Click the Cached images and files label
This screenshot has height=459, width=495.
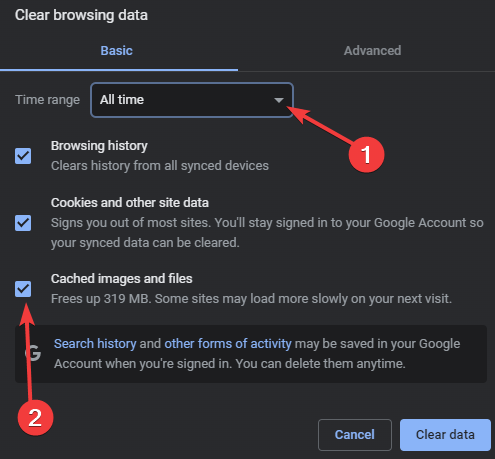click(x=121, y=279)
